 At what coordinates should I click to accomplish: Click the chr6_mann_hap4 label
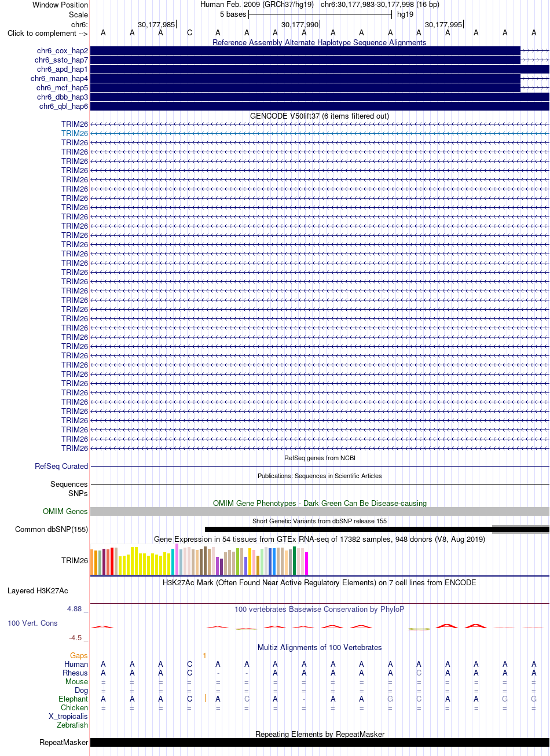pos(60,79)
